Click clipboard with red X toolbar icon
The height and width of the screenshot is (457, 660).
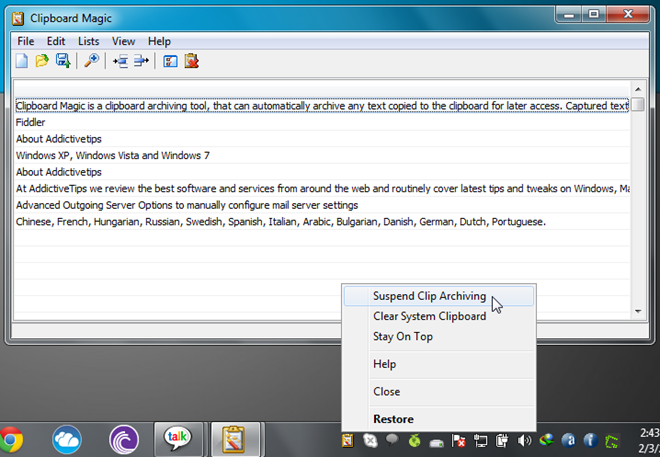tap(192, 61)
